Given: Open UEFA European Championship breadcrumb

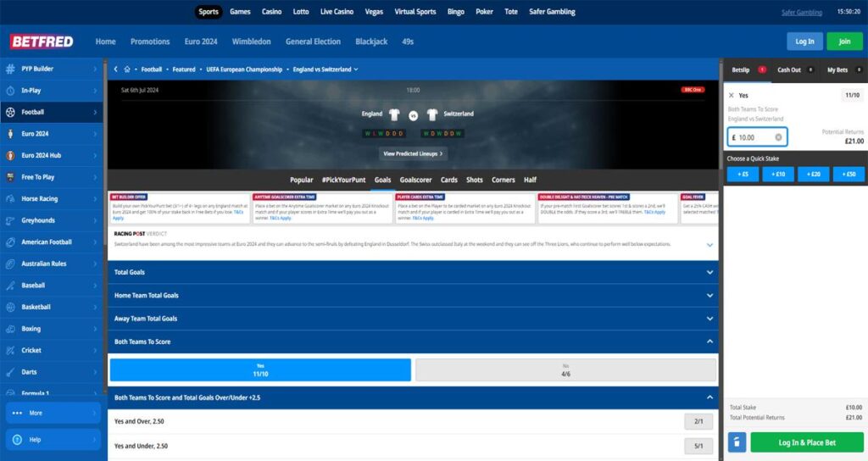Looking at the screenshot, I should (x=244, y=69).
